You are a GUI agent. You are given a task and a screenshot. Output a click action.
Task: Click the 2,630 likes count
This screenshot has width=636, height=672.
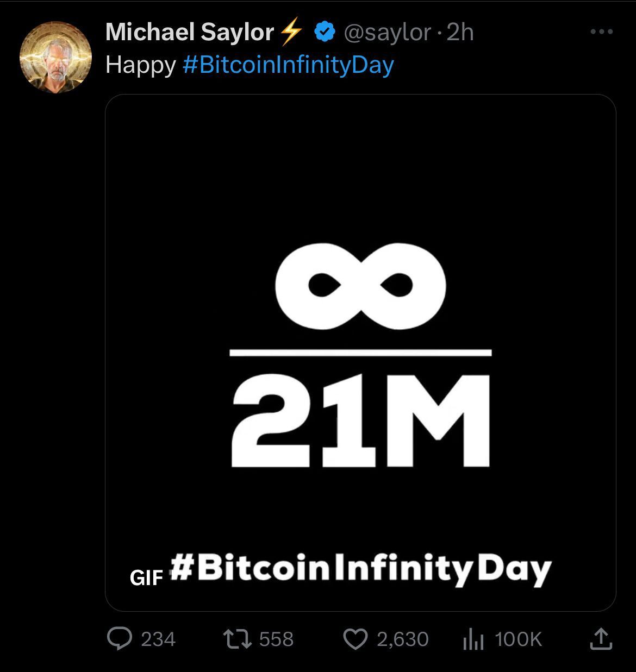click(403, 639)
